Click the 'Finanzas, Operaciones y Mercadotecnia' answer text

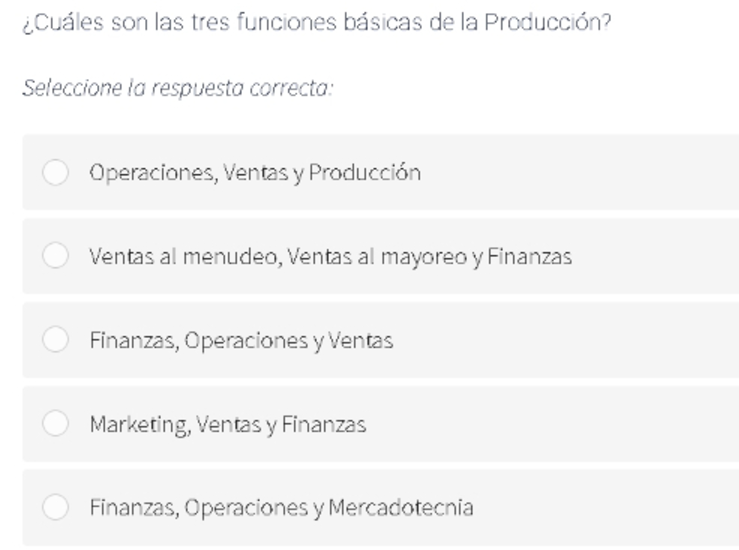coord(281,508)
